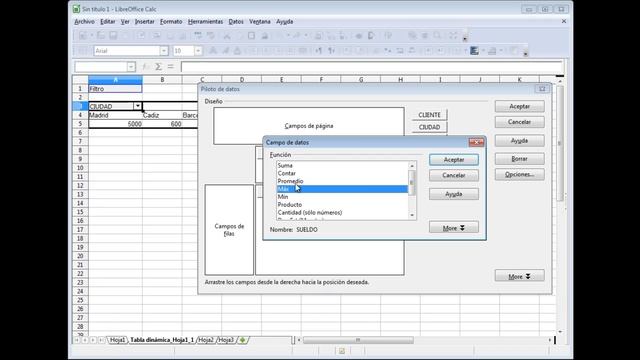640x360 pixels.
Task: Click the horizontal sheet scrollbar thumb
Action: point(358,340)
